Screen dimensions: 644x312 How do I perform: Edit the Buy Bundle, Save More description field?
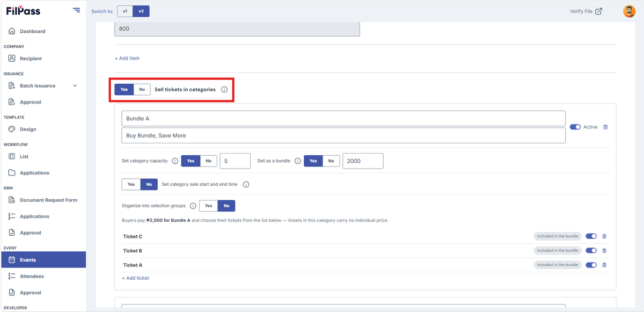pos(343,135)
